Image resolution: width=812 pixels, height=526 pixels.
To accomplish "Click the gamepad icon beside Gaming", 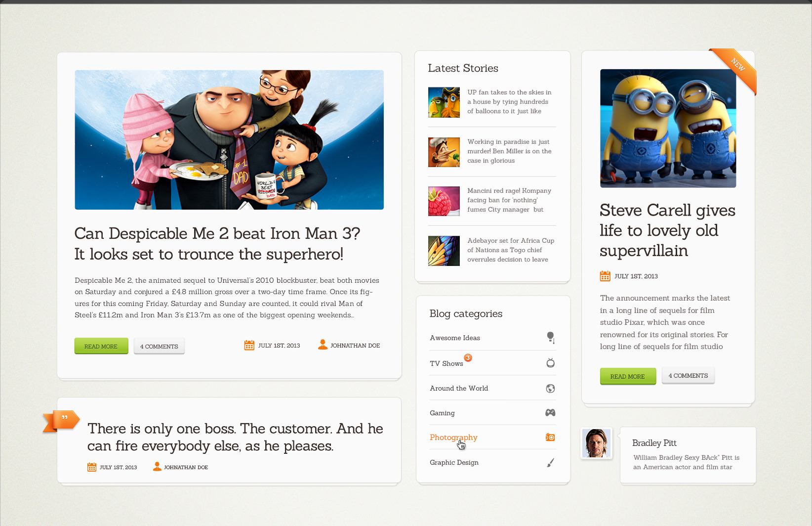I will pos(550,412).
